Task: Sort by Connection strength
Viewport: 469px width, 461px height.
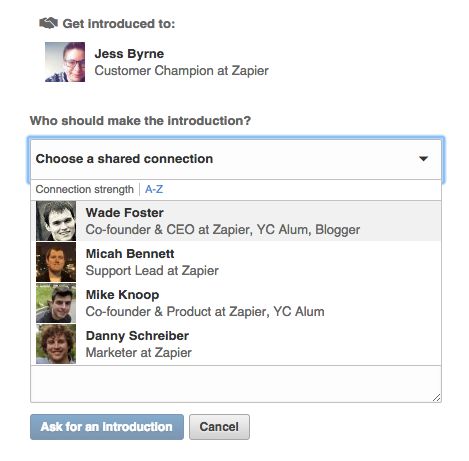Action: [x=84, y=189]
